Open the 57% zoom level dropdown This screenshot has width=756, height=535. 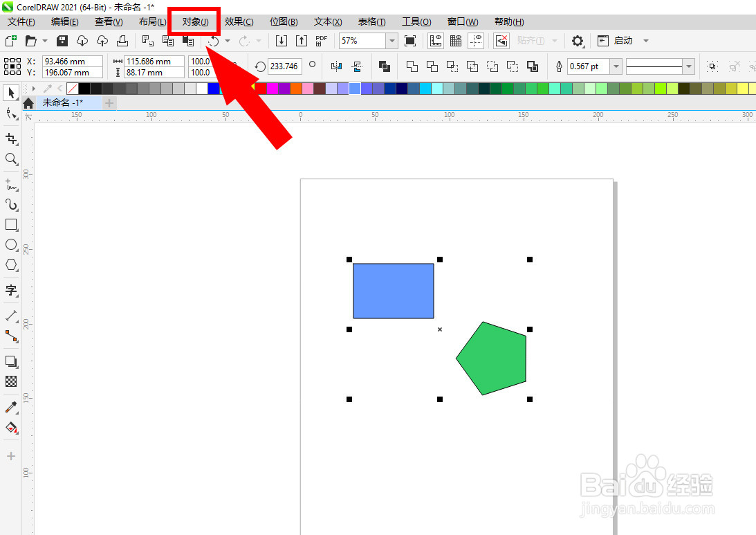[x=392, y=41]
